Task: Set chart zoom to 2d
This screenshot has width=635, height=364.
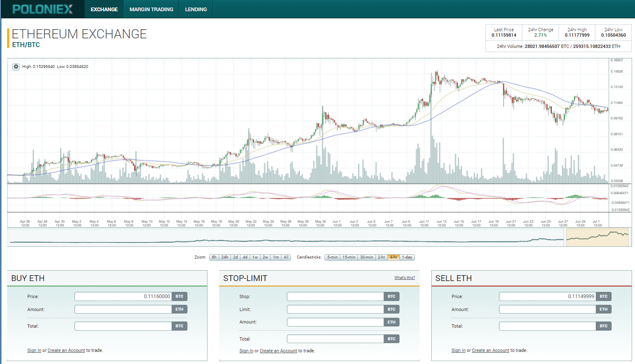Action: click(235, 257)
